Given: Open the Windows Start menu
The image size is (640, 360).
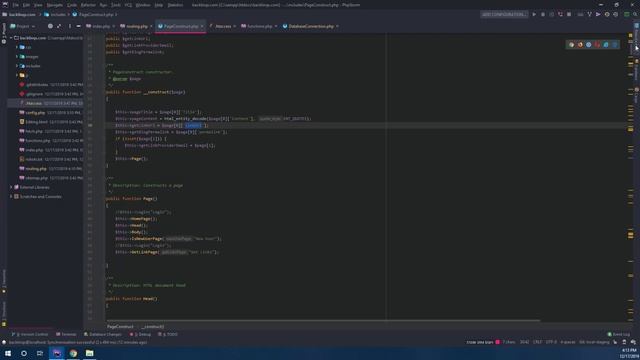Looking at the screenshot, I should click(x=8, y=353).
